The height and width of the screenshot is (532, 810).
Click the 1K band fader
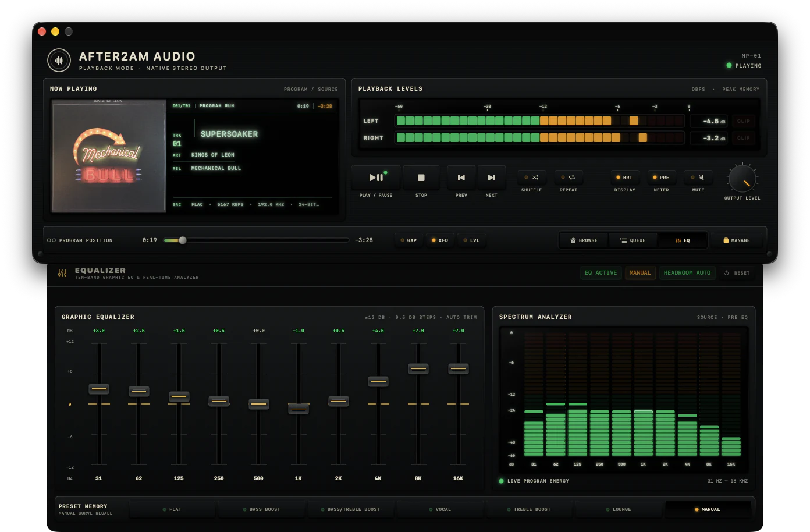[x=299, y=409]
